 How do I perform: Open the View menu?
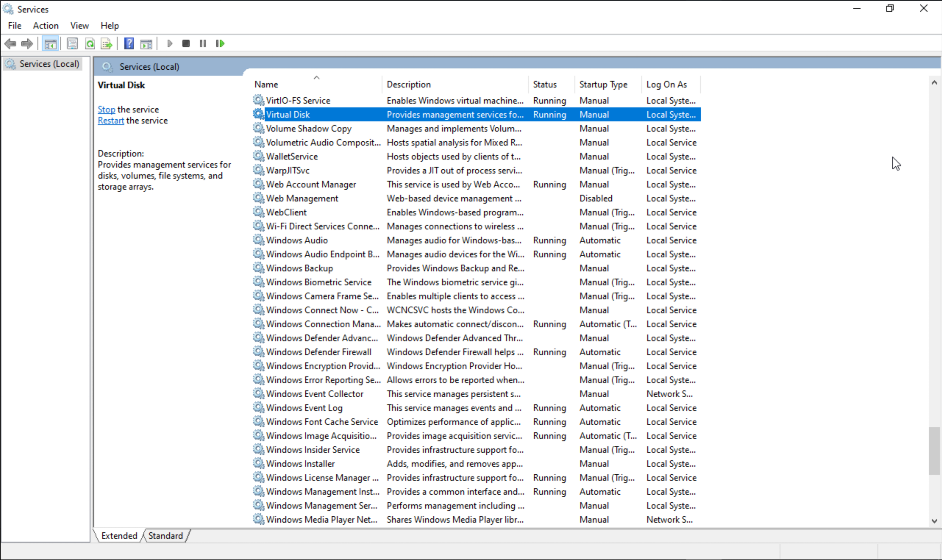pyautogui.click(x=79, y=25)
